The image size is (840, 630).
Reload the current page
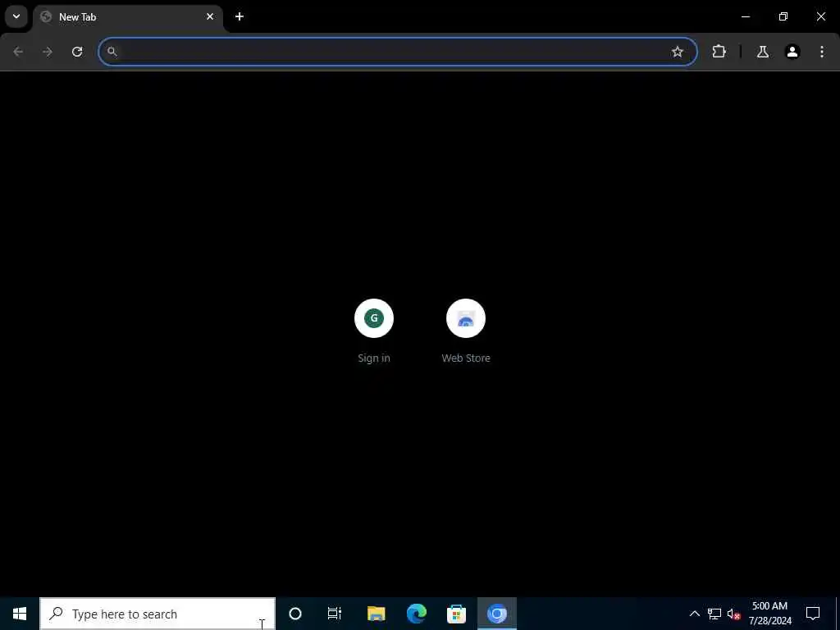click(77, 52)
